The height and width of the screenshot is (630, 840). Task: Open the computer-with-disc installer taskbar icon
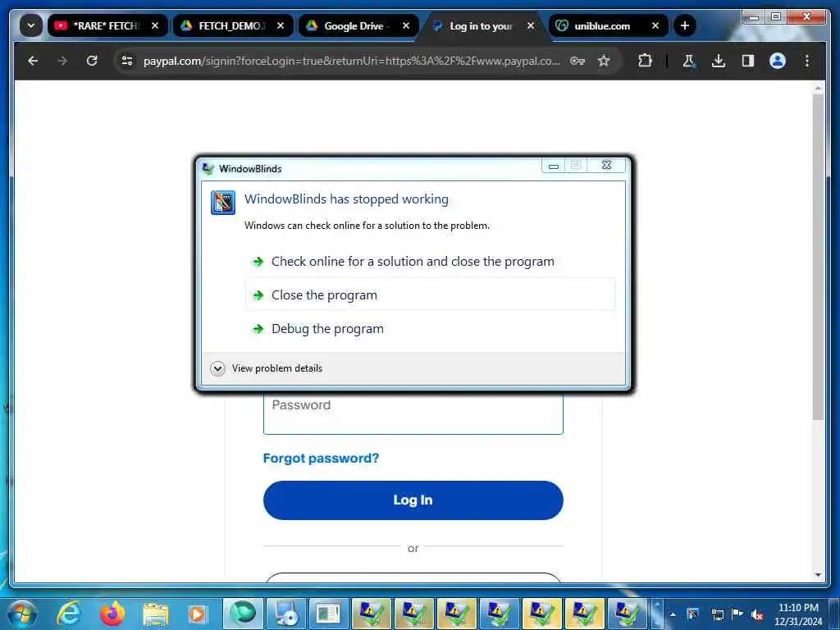click(286, 614)
